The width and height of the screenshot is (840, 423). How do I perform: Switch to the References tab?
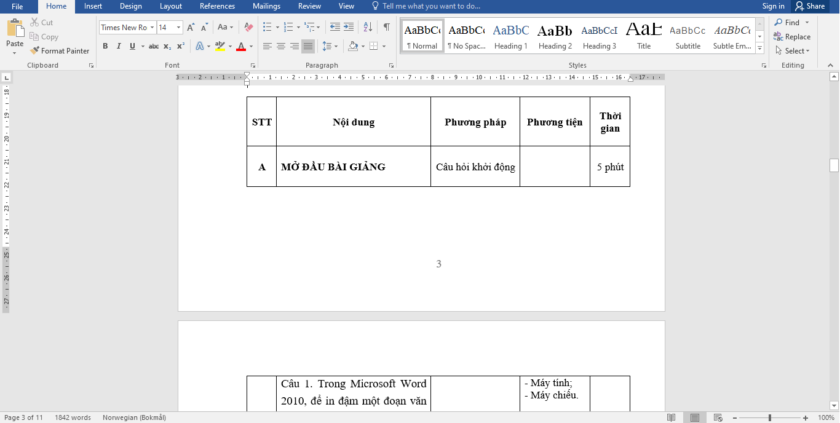(217, 6)
